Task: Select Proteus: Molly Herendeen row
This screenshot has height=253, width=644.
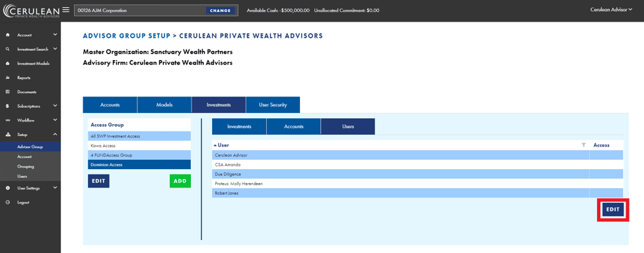Action: coord(417,183)
